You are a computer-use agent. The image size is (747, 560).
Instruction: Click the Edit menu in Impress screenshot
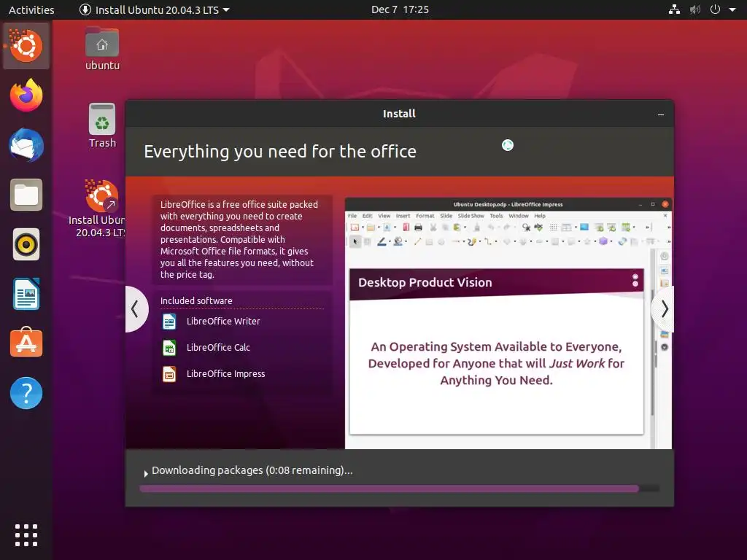coord(367,216)
